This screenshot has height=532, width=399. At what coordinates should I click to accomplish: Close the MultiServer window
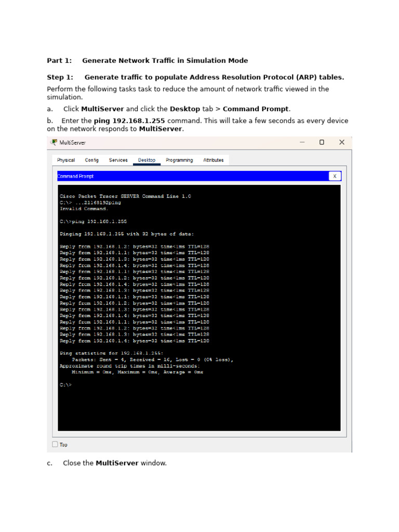click(342, 142)
